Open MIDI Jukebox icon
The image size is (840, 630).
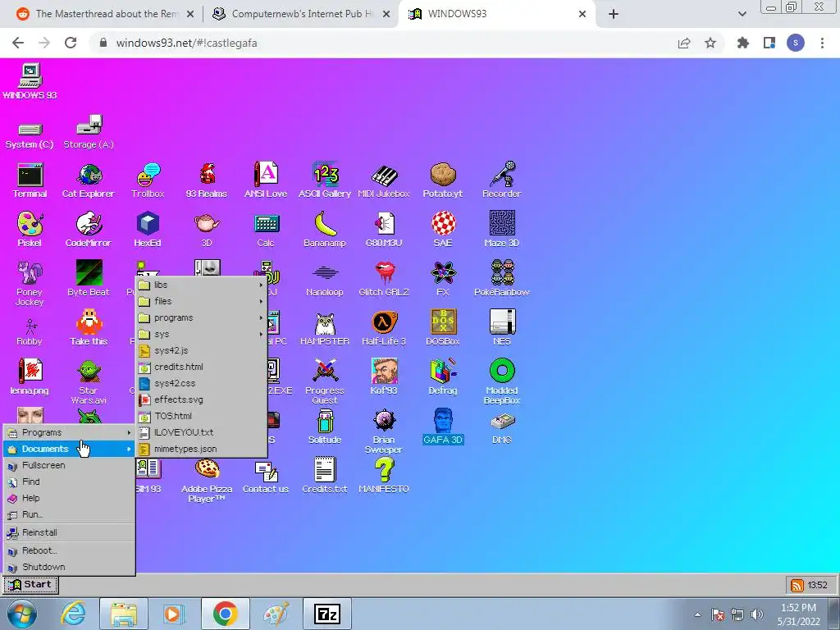pyautogui.click(x=384, y=180)
